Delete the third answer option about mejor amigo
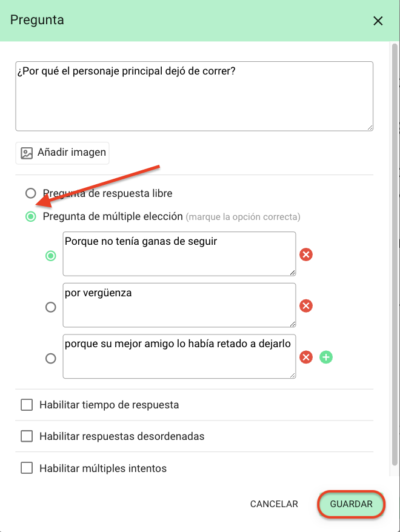Image resolution: width=400 pixels, height=532 pixels. click(305, 357)
